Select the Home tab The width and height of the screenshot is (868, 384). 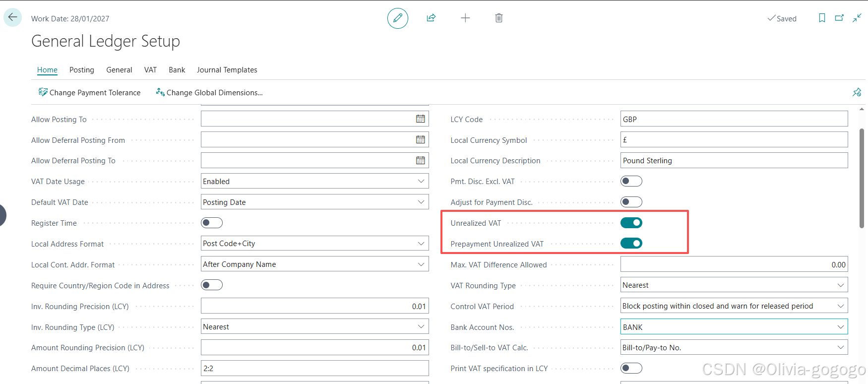[47, 70]
